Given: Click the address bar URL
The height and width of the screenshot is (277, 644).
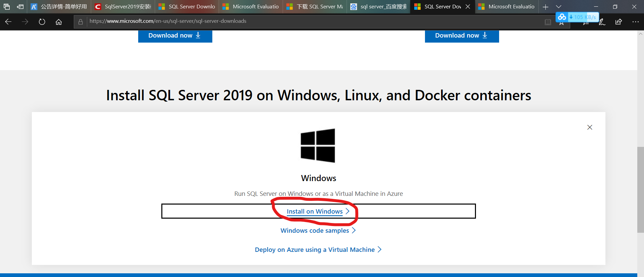Looking at the screenshot, I should (x=168, y=21).
